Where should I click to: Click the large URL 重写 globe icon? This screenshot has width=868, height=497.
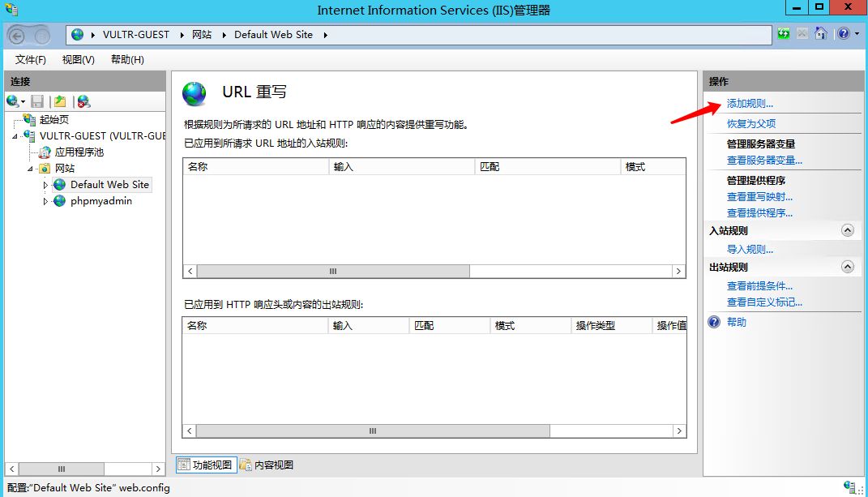195,93
